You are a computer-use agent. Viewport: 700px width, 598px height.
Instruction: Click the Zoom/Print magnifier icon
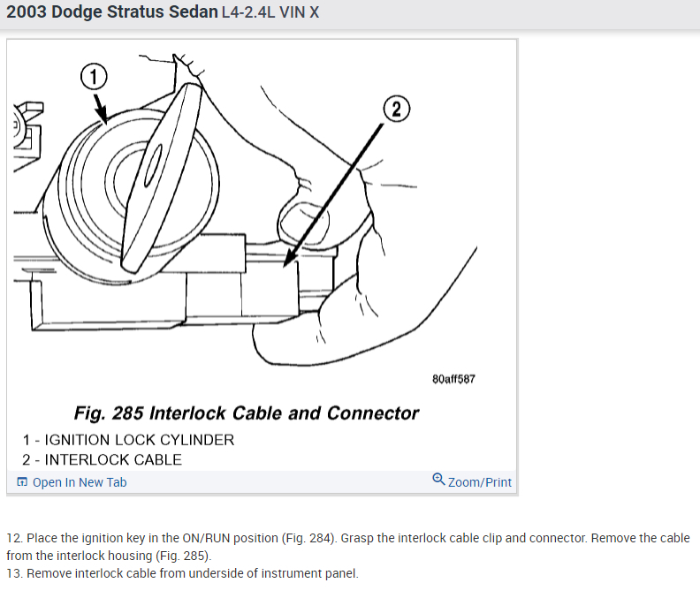[x=438, y=480]
